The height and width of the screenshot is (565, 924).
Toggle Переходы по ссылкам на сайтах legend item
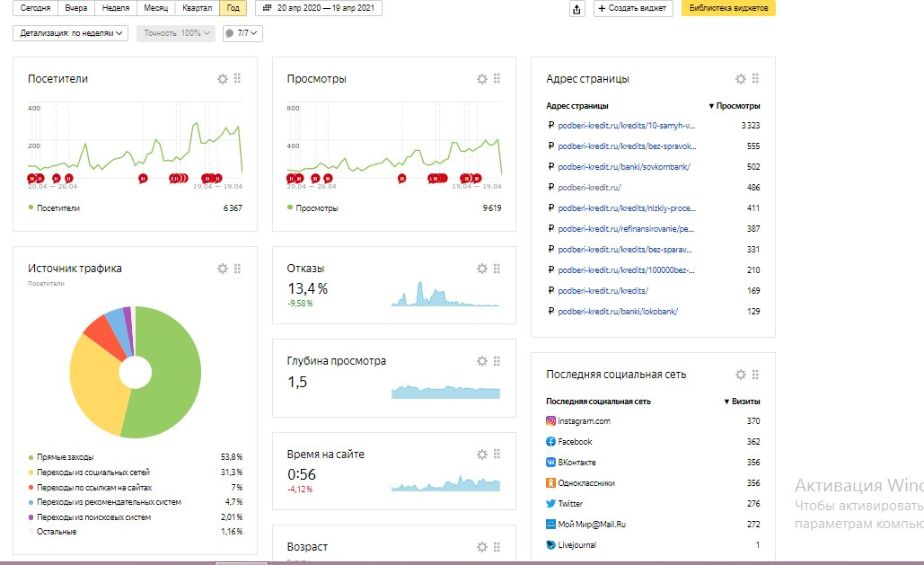90,488
